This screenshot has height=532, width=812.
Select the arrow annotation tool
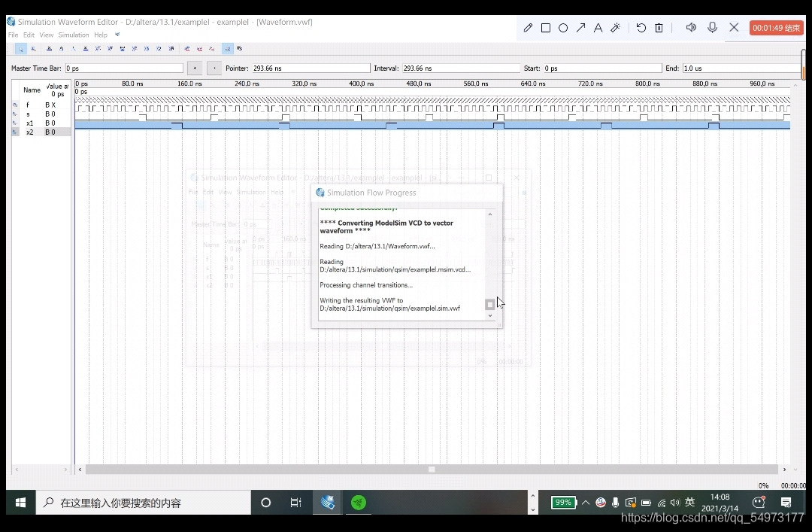click(x=580, y=28)
